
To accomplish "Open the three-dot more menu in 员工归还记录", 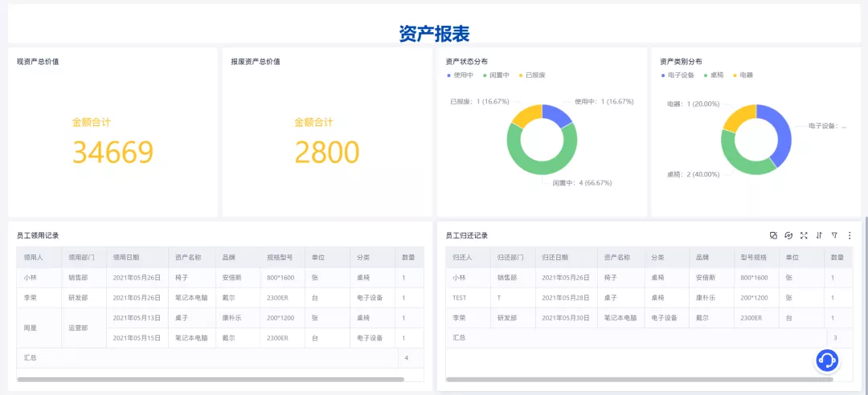I will click(850, 236).
